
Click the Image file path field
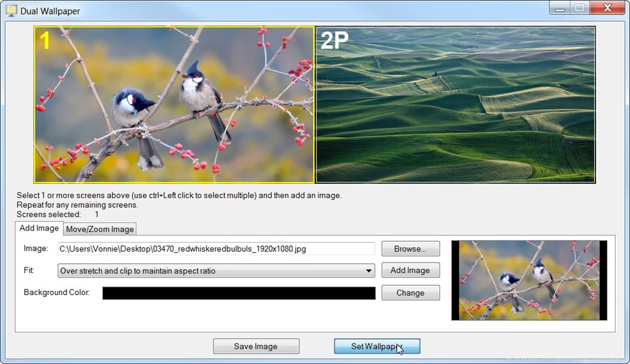tap(216, 248)
